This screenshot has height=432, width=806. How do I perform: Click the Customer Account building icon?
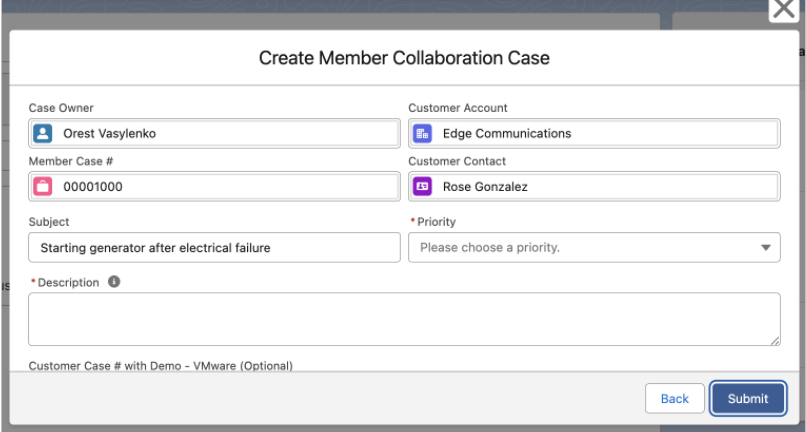422,133
